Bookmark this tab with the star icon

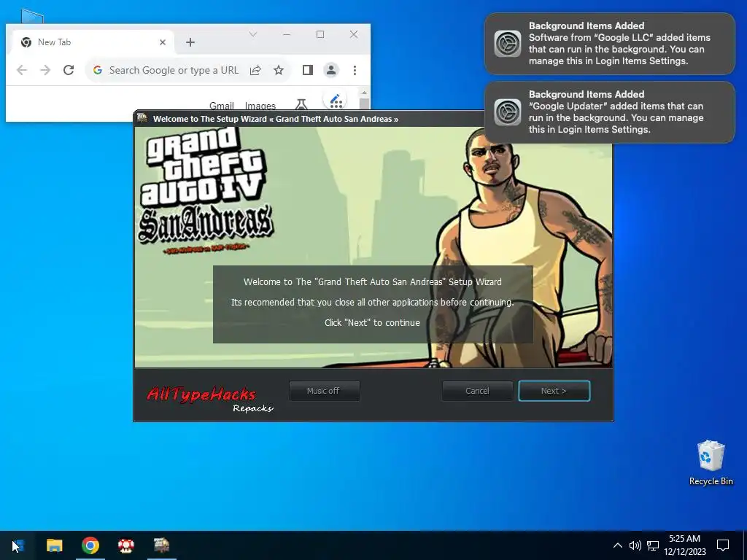(279, 70)
